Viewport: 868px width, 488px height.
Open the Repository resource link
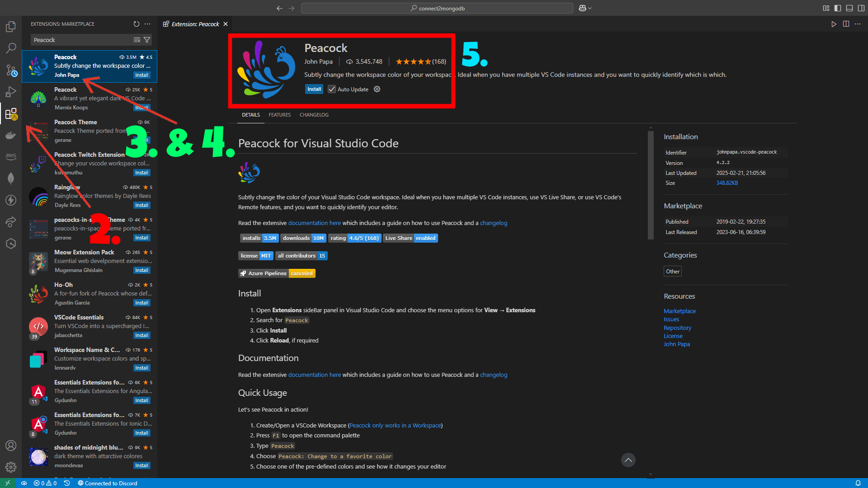coord(677,328)
